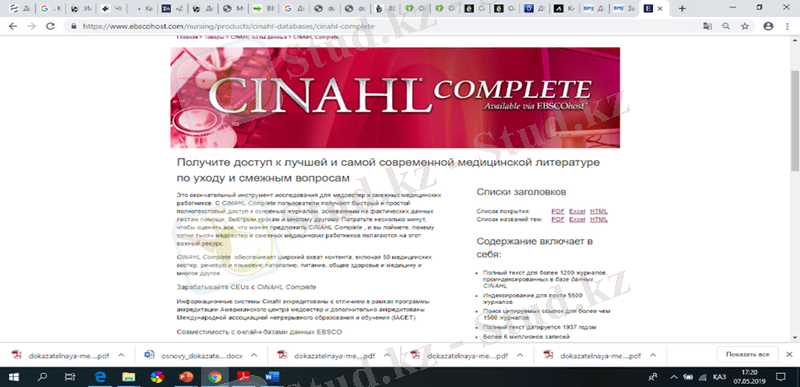Expand options for osnovy_dokazate docx download
This screenshot has width=800, height=387.
254,355
